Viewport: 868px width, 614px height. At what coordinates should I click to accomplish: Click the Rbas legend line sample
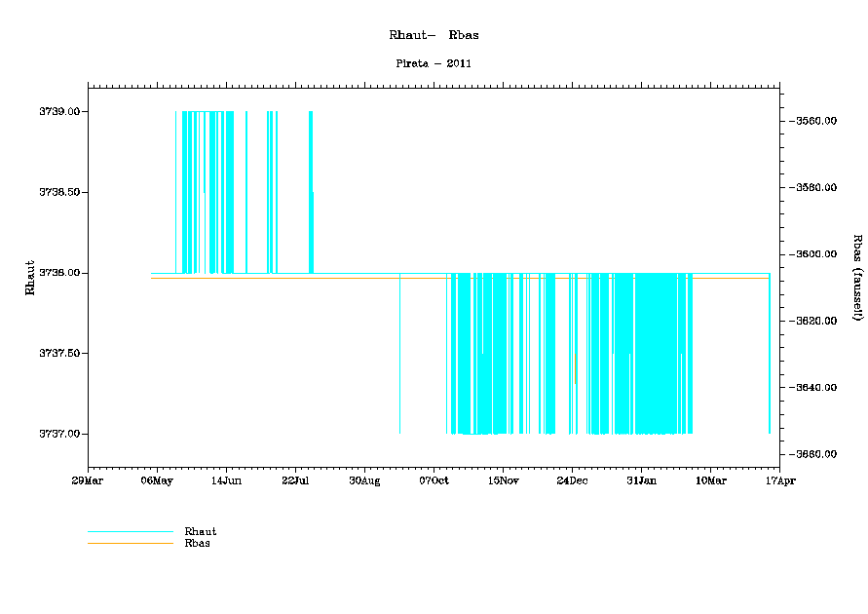130,543
